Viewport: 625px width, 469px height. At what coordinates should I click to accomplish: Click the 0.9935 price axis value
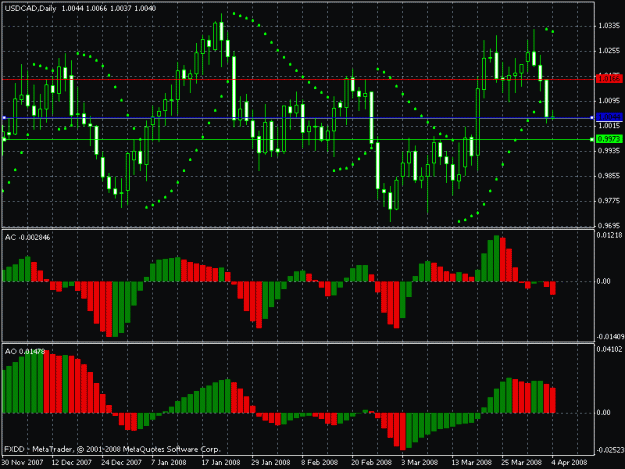tap(609, 151)
